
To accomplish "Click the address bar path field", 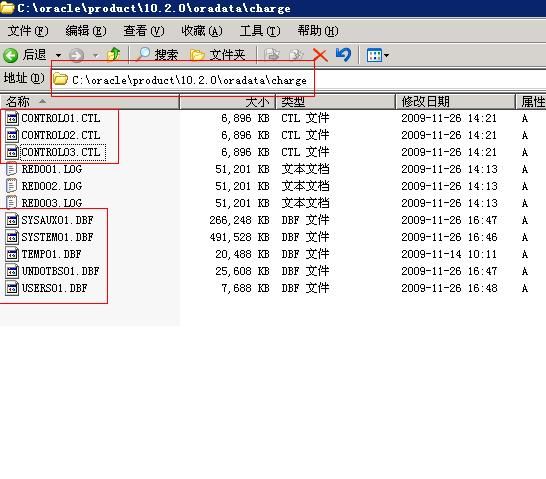I will [298, 80].
